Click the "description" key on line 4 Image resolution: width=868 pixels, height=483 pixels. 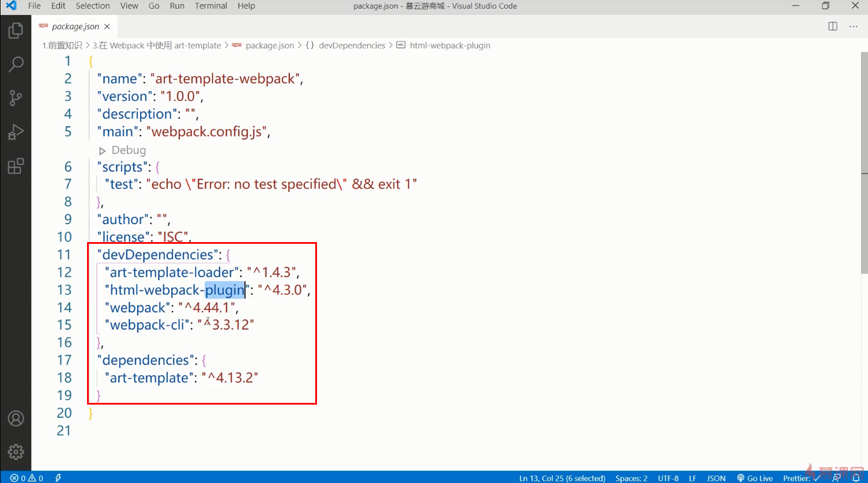(137, 114)
